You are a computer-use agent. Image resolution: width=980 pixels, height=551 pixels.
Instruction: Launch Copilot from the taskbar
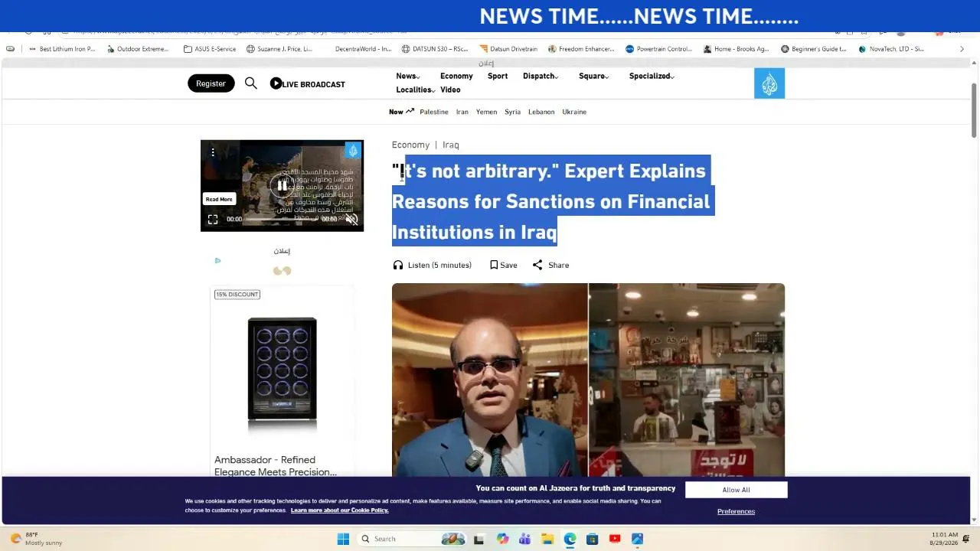tap(502, 539)
